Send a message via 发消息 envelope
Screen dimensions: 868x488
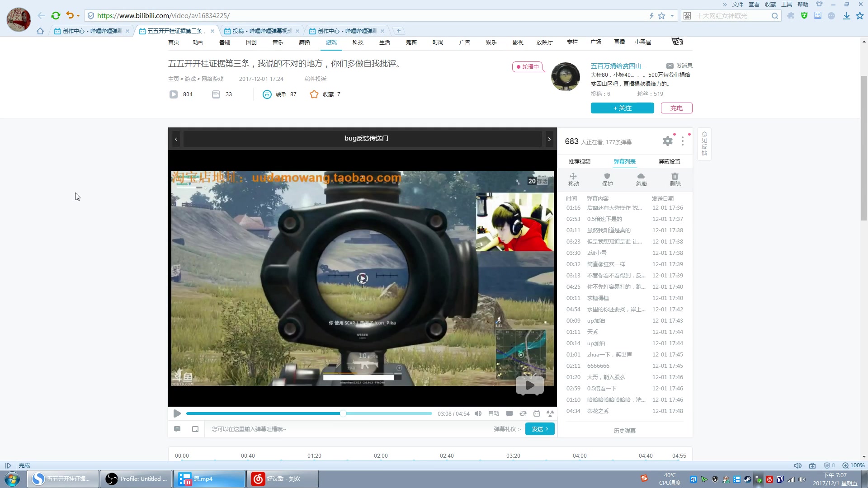click(679, 66)
